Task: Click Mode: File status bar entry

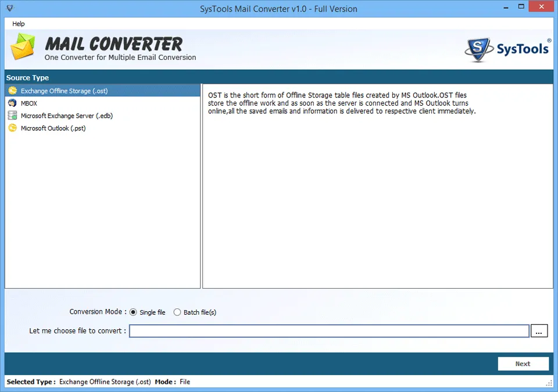Action: point(173,382)
